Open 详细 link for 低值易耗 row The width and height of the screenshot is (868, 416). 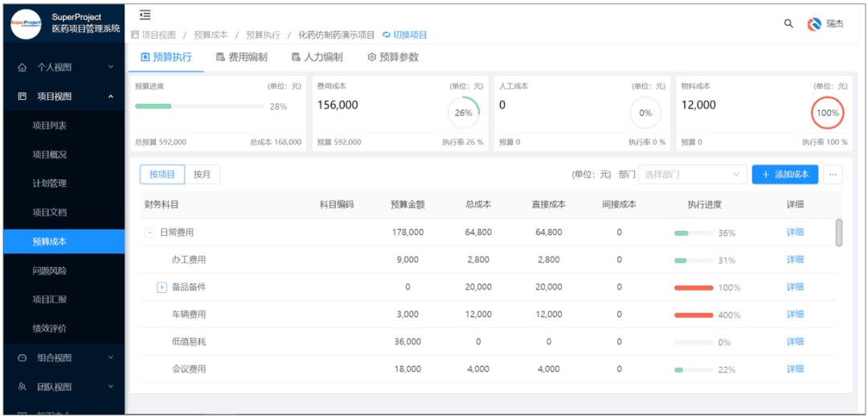click(795, 342)
